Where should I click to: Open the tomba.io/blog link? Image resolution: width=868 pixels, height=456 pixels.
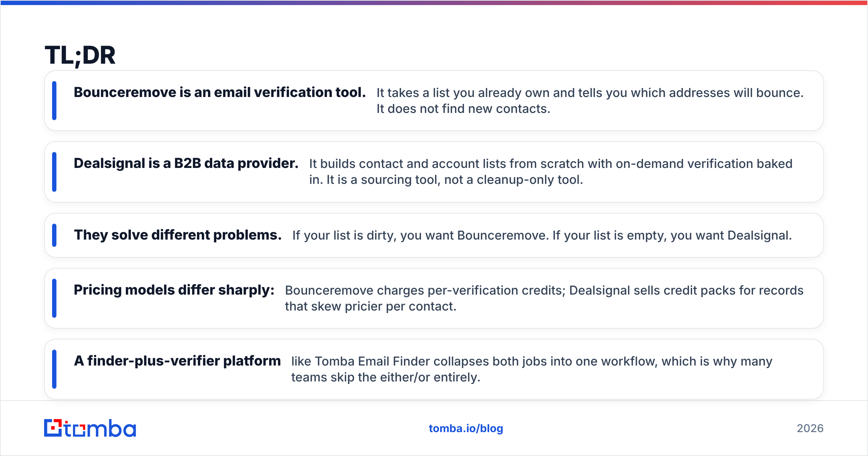click(466, 428)
